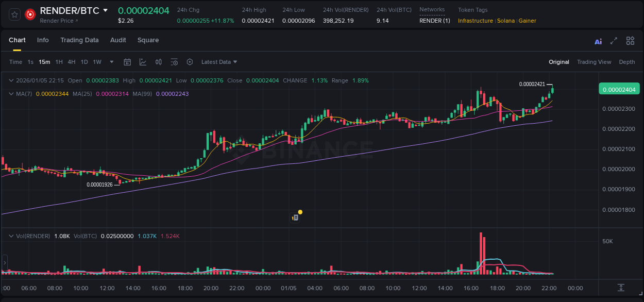Switch to the Trading Data tab
This screenshot has width=644, height=302.
[x=79, y=40]
